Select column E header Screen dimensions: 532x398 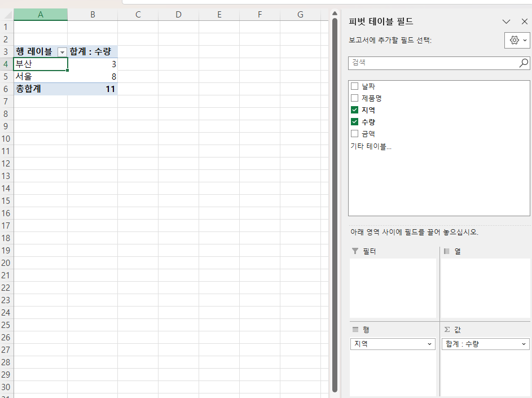coord(219,15)
